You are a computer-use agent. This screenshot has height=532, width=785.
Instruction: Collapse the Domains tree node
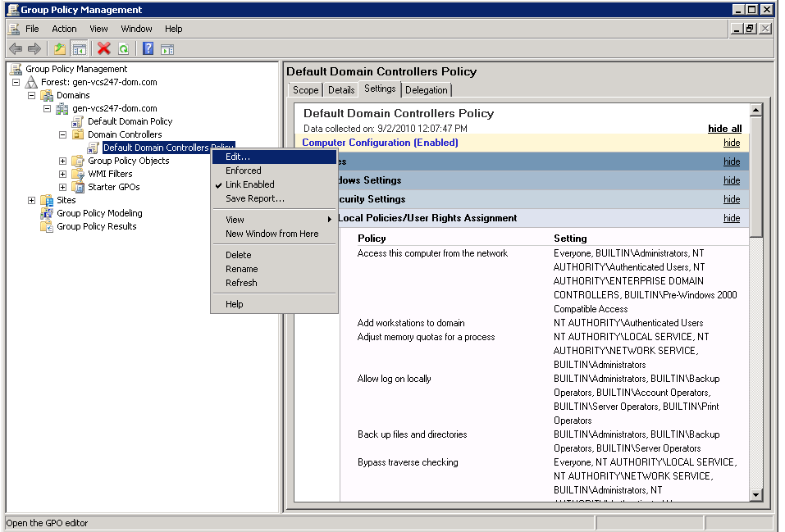click(x=31, y=94)
